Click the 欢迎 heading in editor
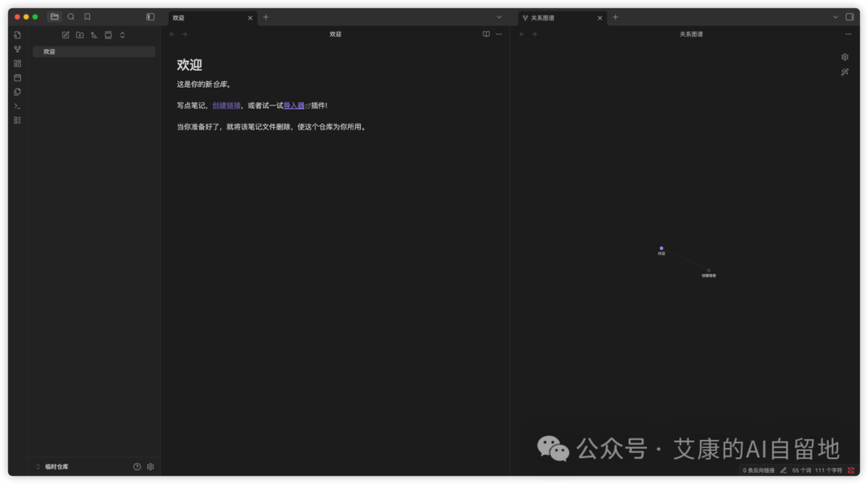This screenshot has width=868, height=484. [x=190, y=65]
